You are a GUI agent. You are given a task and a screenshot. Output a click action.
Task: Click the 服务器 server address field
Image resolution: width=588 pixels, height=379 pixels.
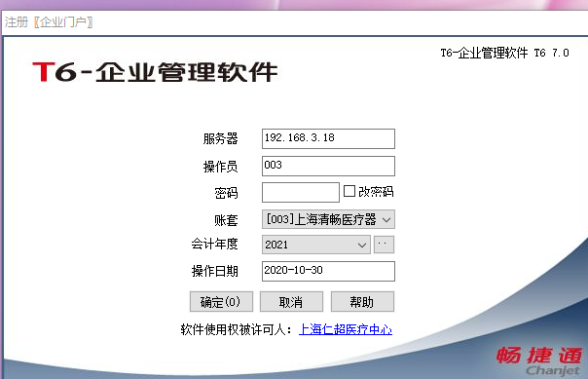tap(328, 138)
